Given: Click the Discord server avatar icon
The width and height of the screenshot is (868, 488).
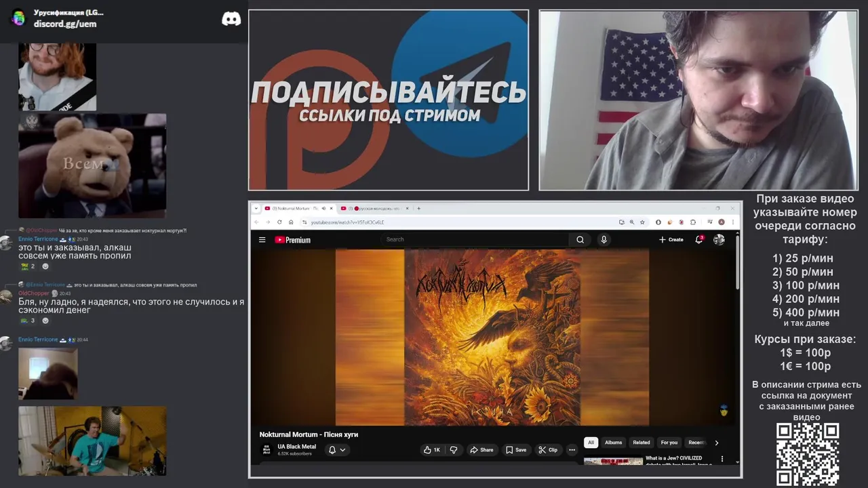Looking at the screenshot, I should point(18,18).
